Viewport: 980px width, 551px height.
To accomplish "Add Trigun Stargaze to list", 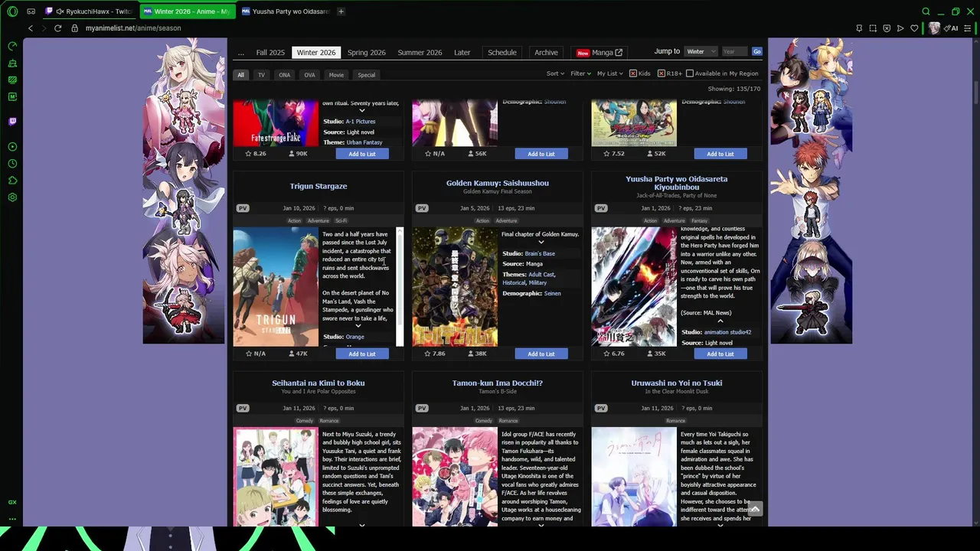I will click(x=362, y=354).
